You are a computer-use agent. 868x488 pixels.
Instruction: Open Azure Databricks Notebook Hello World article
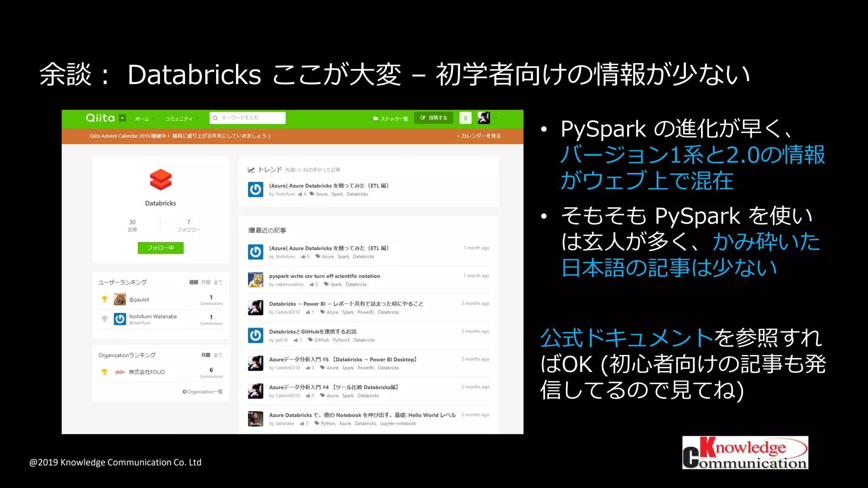363,415
